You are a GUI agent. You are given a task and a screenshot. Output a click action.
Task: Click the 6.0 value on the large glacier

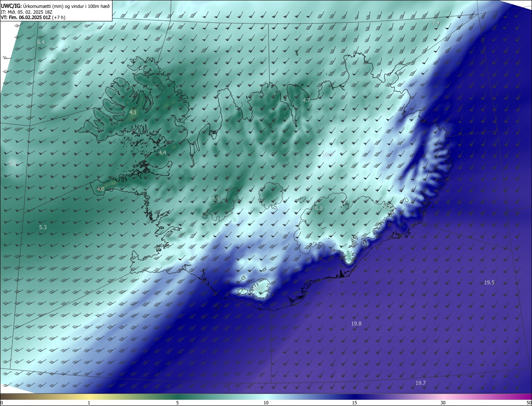tap(319, 208)
